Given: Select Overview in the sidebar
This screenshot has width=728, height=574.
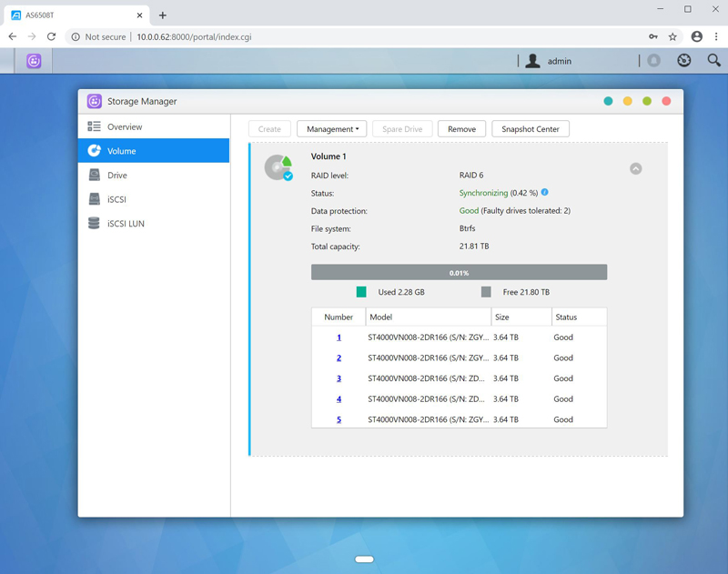Looking at the screenshot, I should (125, 127).
